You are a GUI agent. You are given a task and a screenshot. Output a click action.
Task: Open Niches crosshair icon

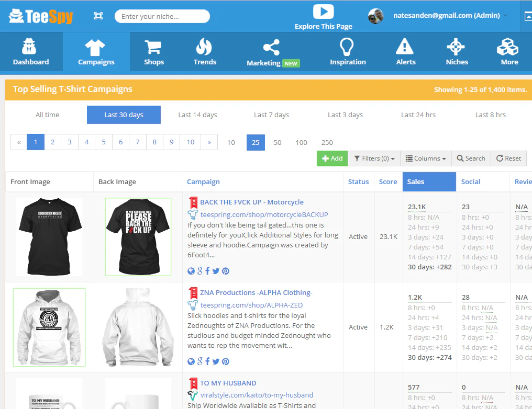click(x=456, y=47)
